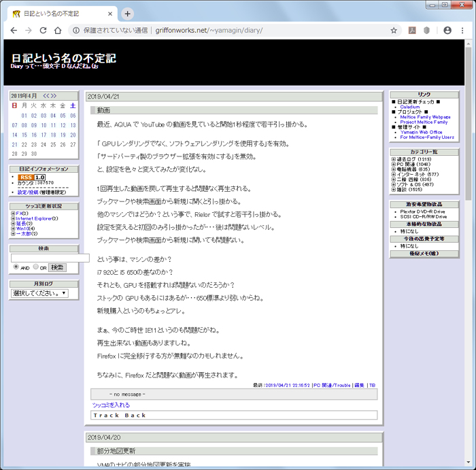Open the 月別ログ month dropdown
Image resolution: width=476 pixels, height=470 pixels.
click(40, 293)
